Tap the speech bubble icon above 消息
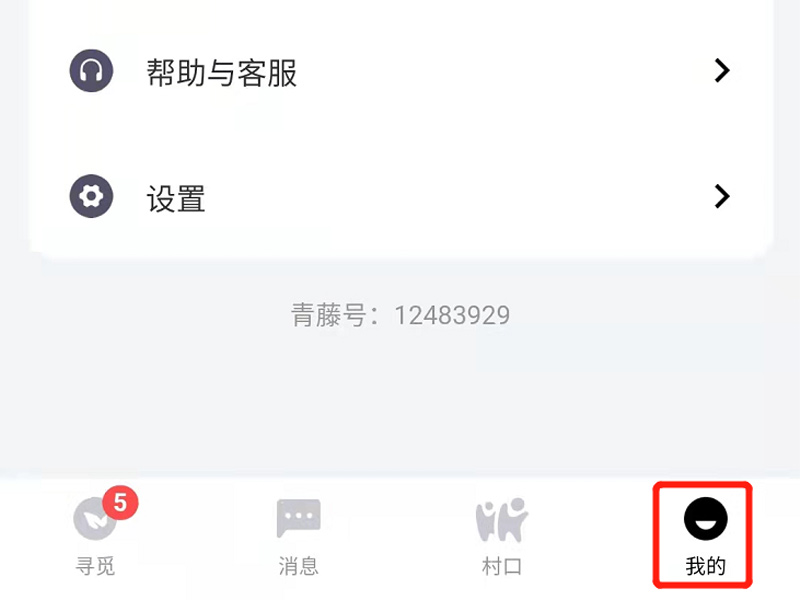The width and height of the screenshot is (800, 600). tap(298, 518)
